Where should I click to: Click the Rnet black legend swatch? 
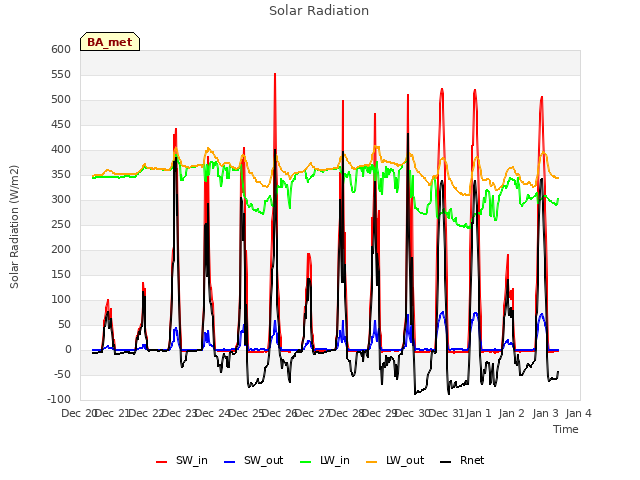tap(446, 462)
